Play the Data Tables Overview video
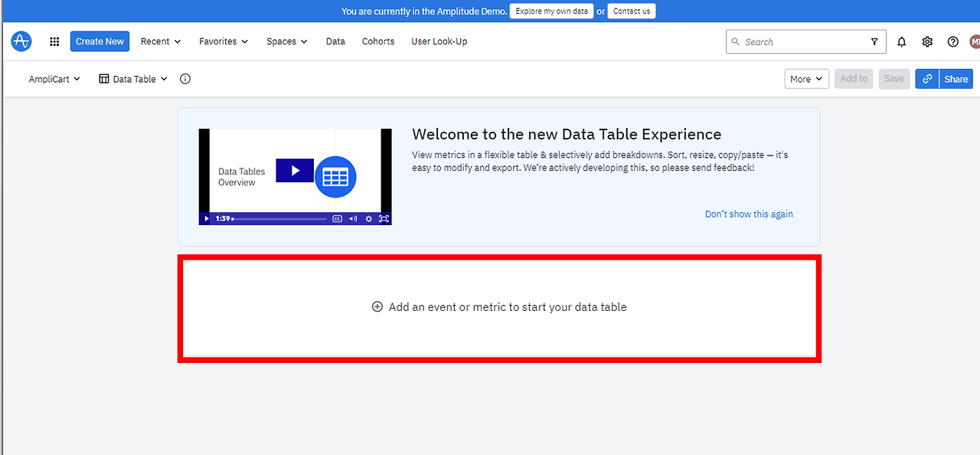The height and width of the screenshot is (455, 980). coord(295,171)
